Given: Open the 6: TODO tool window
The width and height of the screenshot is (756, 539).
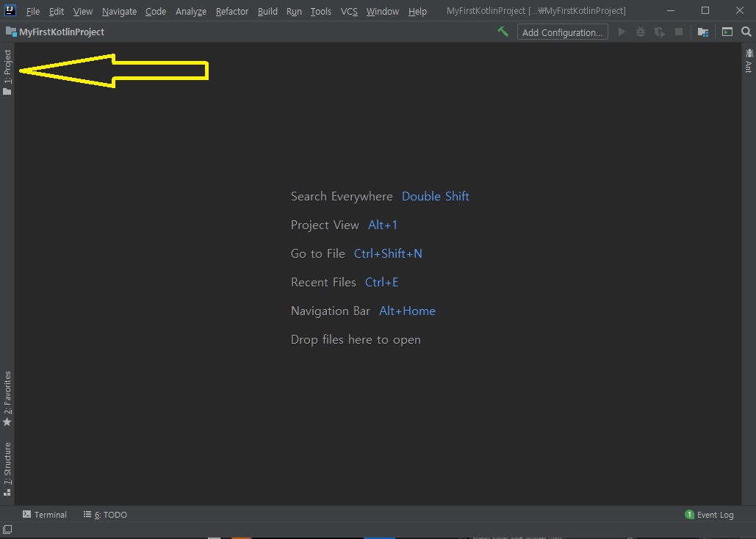Looking at the screenshot, I should coord(105,515).
